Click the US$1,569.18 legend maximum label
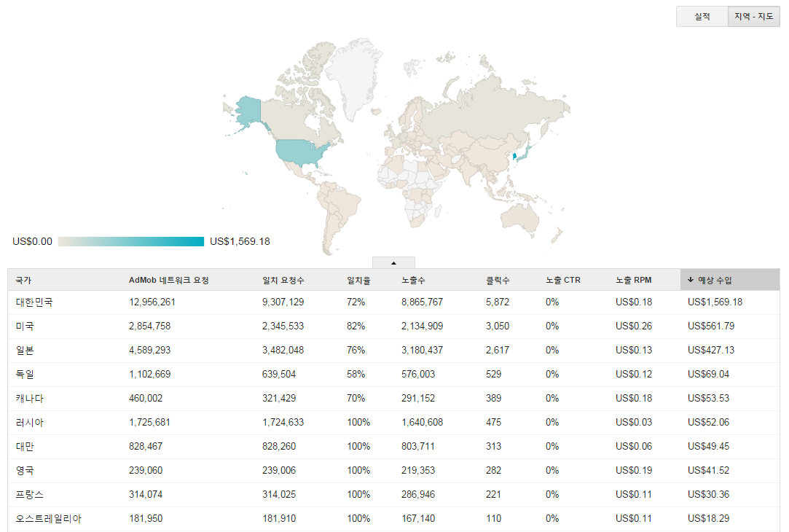This screenshot has height=532, width=789. pyautogui.click(x=240, y=242)
